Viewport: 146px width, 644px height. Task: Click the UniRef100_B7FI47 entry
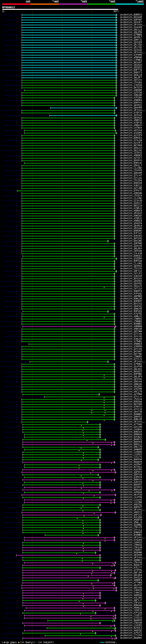tap(131, 233)
